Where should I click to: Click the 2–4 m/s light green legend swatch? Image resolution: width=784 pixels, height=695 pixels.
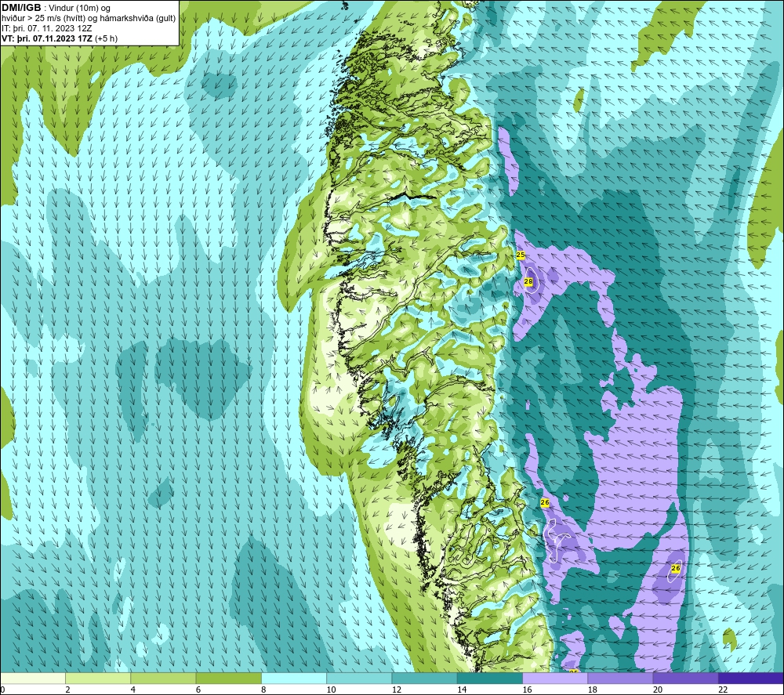tap(98, 678)
